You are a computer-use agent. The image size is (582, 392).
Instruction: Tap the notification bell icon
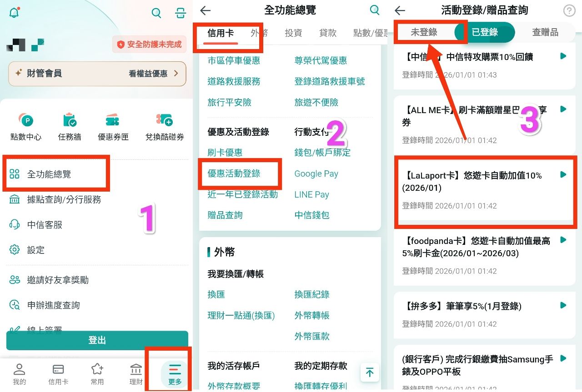click(x=14, y=13)
